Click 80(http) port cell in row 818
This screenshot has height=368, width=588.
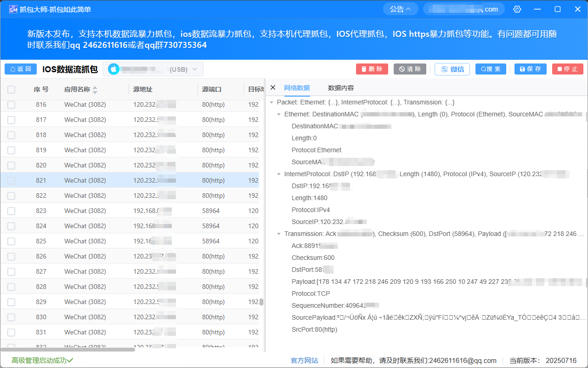tap(213, 135)
